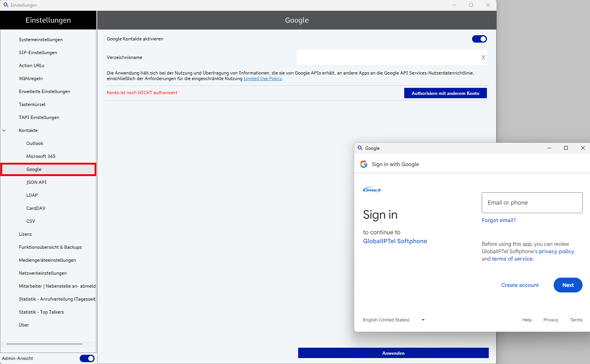The image size is (590, 364).
Task: Open the LDAP contacts page
Action: (x=32, y=195)
